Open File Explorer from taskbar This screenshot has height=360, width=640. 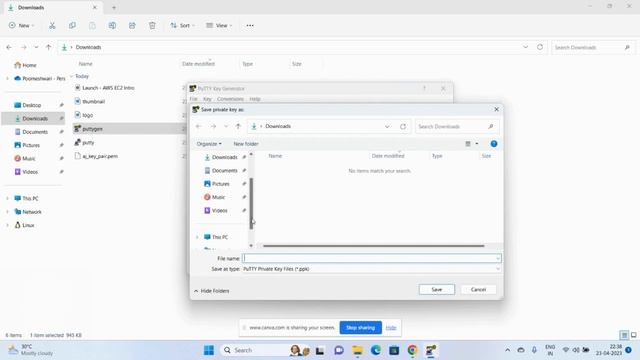[358, 350]
